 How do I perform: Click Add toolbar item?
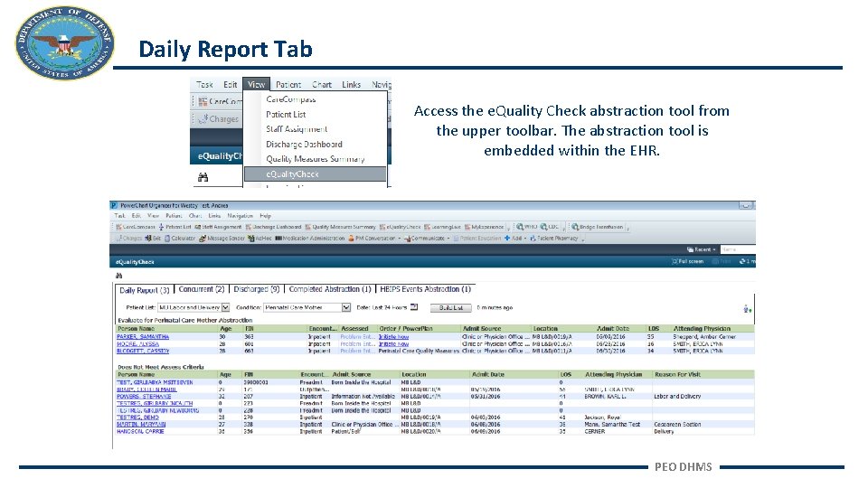pyautogui.click(x=514, y=239)
